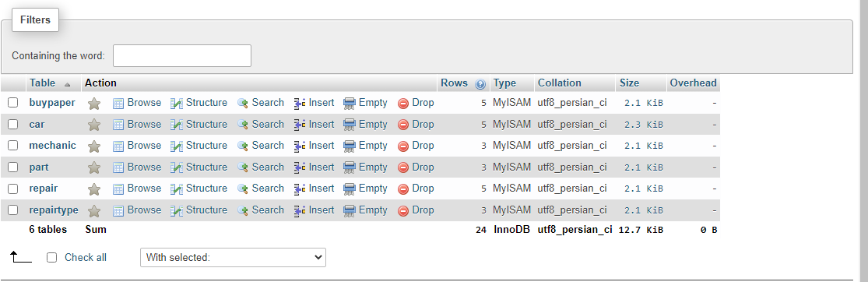Star the buypaper table as favorite
Viewport: 868px width, 282px height.
[94, 103]
